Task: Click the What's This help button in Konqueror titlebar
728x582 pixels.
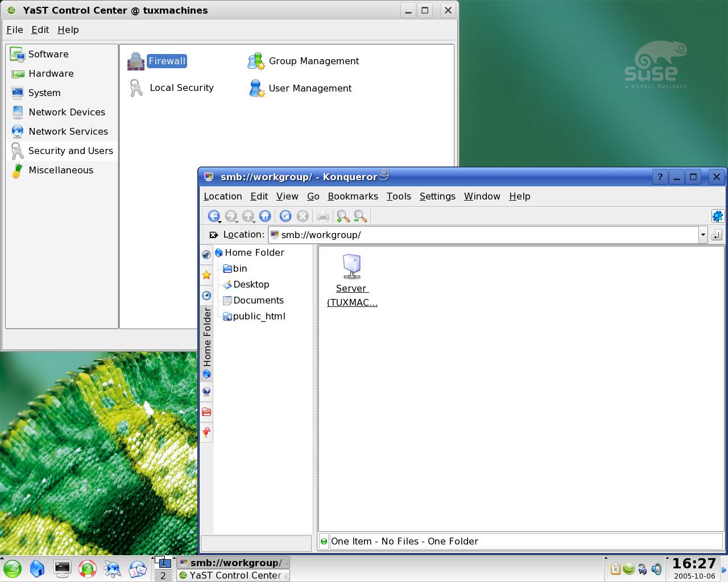Action: click(x=660, y=177)
